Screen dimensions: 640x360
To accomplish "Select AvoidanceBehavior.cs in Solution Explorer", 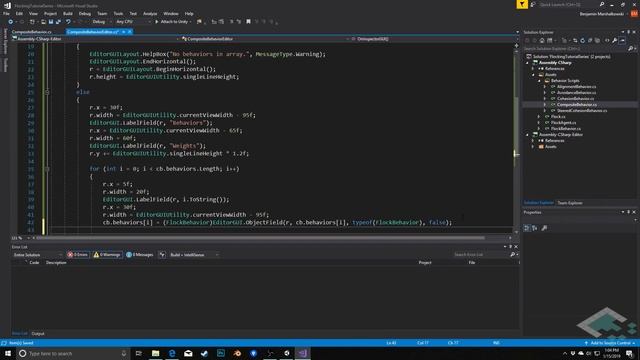I will pos(576,93).
